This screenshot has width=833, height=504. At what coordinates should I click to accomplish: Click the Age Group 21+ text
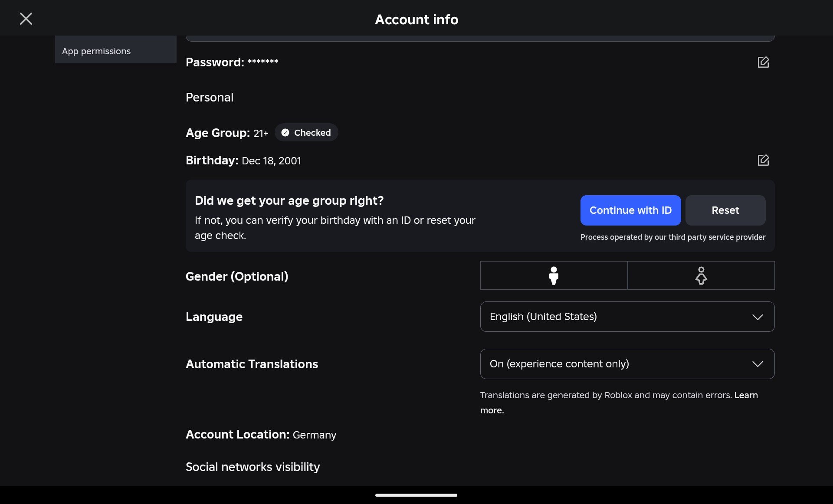[227, 133]
